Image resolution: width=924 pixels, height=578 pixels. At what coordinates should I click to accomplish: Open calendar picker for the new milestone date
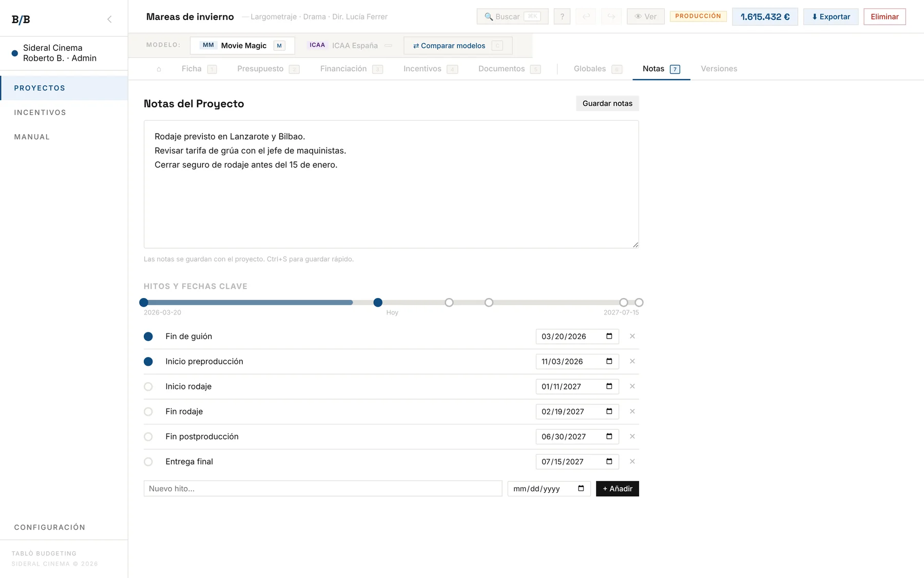tap(581, 489)
